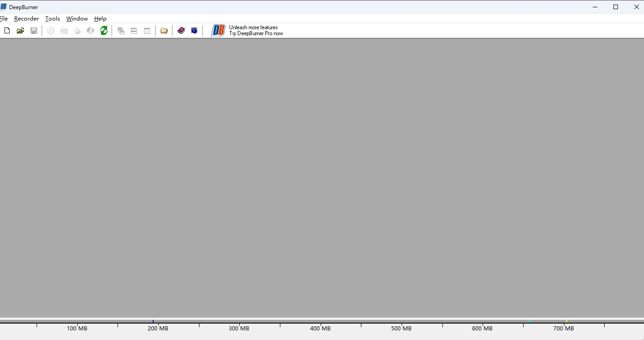Screen dimensions: 644x340
Task: Open a project with the open-folder icon
Action: (20, 31)
